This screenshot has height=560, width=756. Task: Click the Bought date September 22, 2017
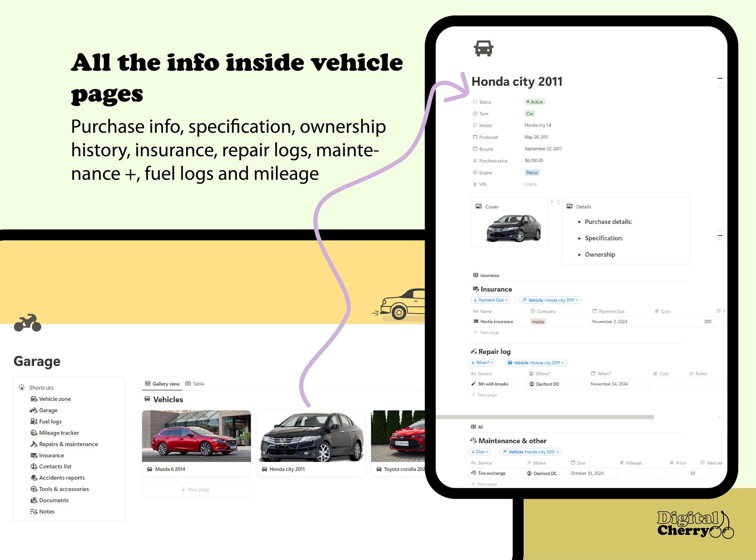(543, 149)
